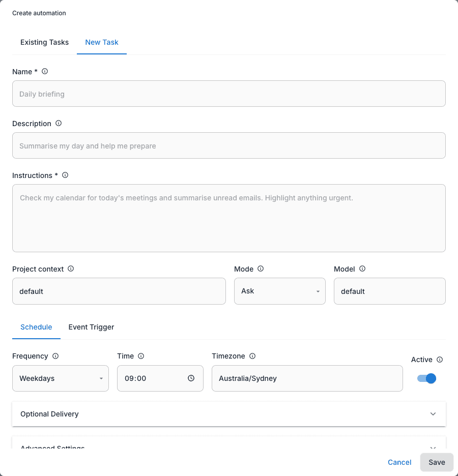Expand the Optional Delivery section
458x476 pixels.
[229, 414]
